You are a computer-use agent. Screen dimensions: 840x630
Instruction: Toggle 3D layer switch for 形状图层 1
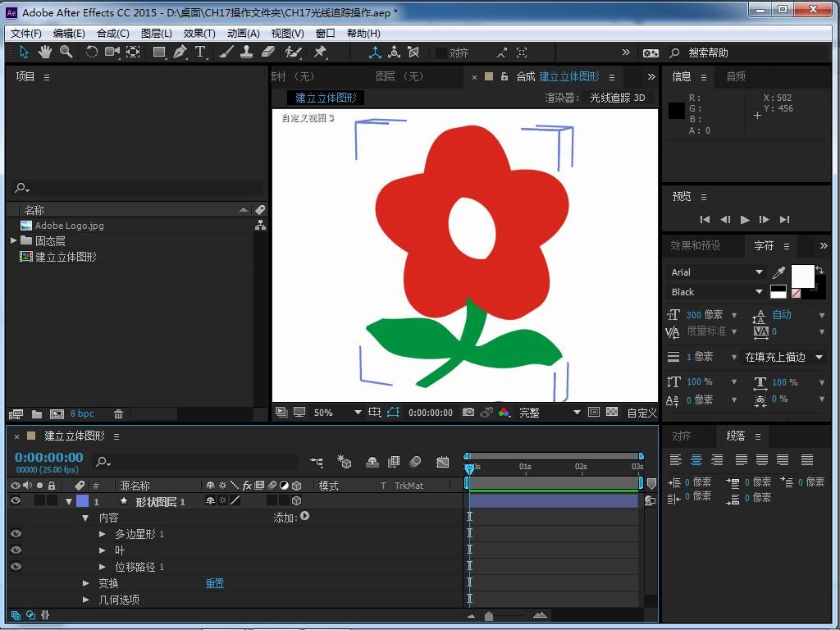[297, 500]
